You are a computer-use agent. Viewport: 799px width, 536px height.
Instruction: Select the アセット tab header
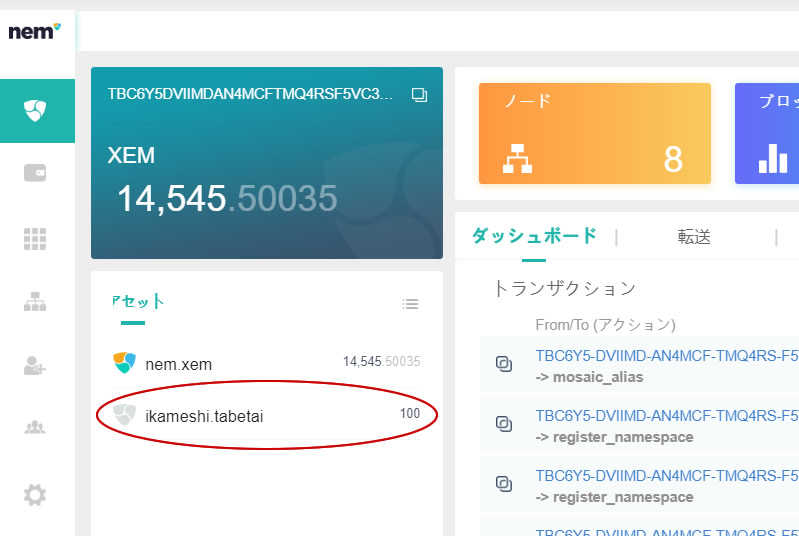click(138, 301)
